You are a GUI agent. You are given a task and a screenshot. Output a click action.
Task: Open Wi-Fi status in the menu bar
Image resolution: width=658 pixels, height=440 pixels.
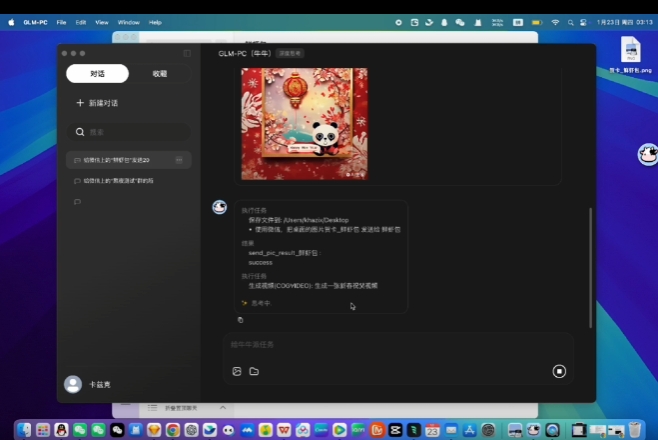point(555,22)
